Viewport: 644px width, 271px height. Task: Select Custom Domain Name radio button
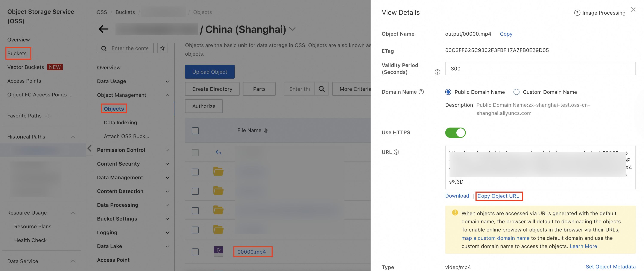pyautogui.click(x=516, y=92)
